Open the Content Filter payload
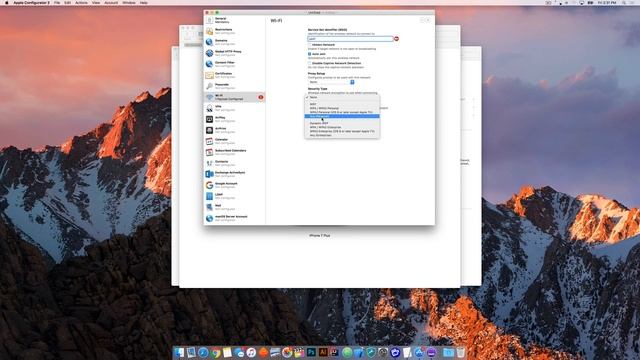The width and height of the screenshot is (640, 360). click(234, 64)
